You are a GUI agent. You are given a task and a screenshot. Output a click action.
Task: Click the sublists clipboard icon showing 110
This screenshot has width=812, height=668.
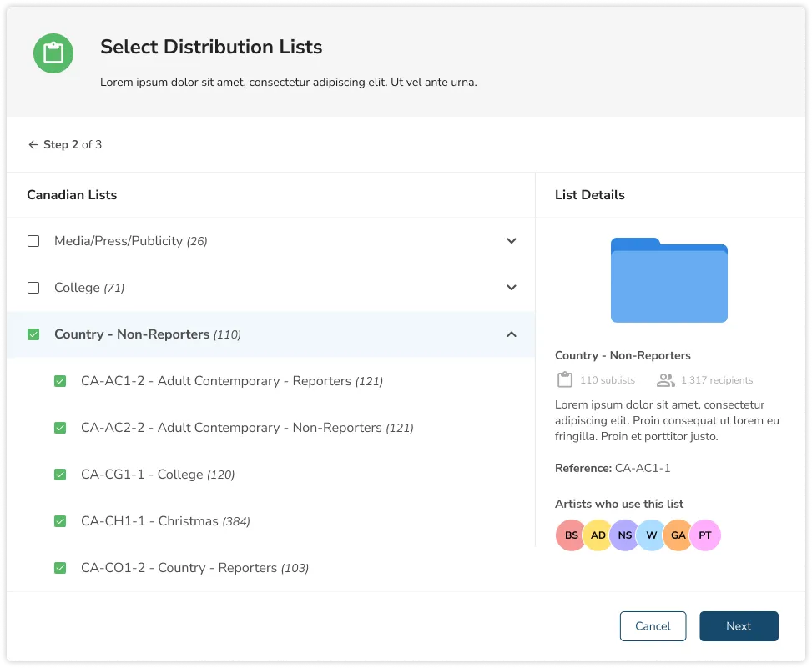click(x=564, y=379)
